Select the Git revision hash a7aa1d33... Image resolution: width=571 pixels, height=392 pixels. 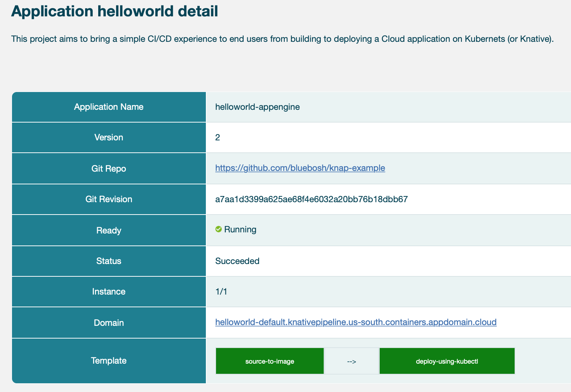point(311,199)
